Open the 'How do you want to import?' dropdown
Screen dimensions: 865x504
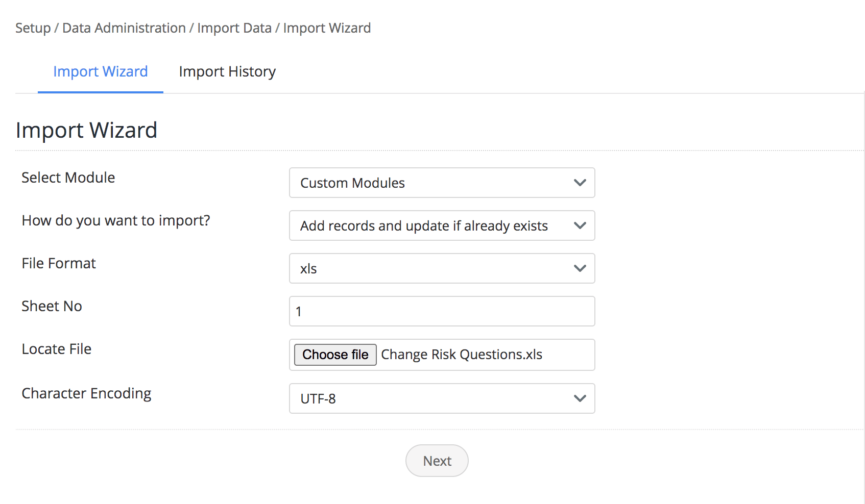point(442,225)
